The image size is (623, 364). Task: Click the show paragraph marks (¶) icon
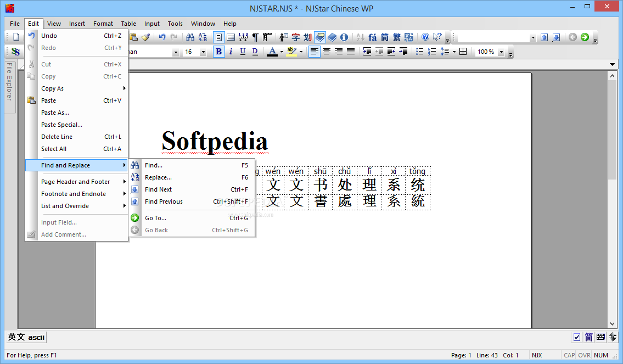click(255, 37)
